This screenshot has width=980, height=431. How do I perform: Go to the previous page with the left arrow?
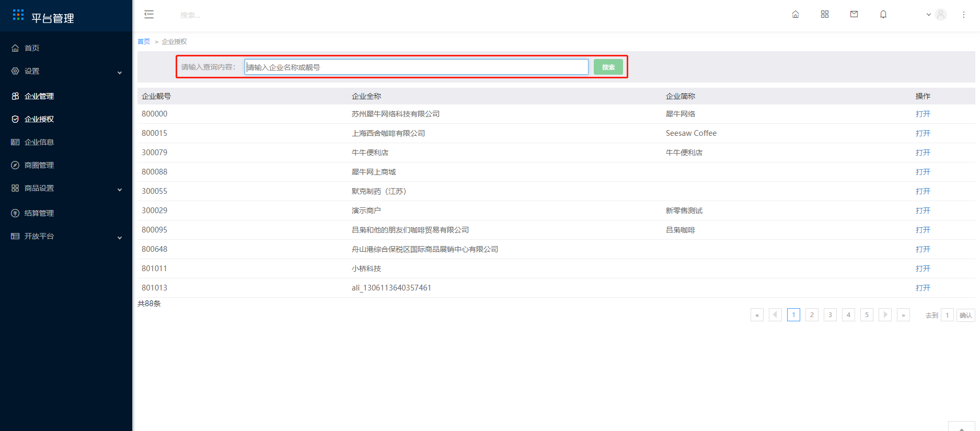click(775, 315)
